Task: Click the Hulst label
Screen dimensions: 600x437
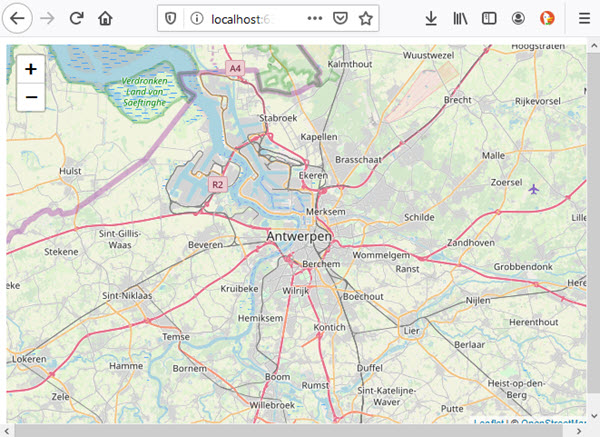Action: point(70,171)
